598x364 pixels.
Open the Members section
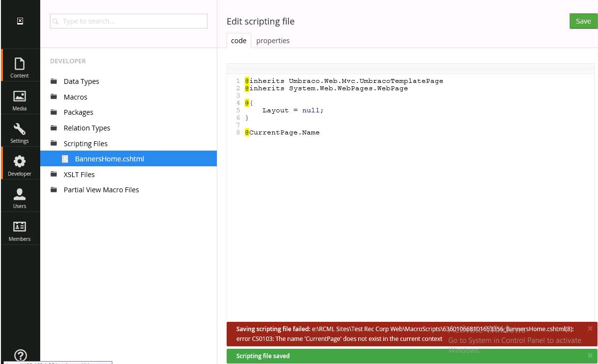tap(20, 229)
